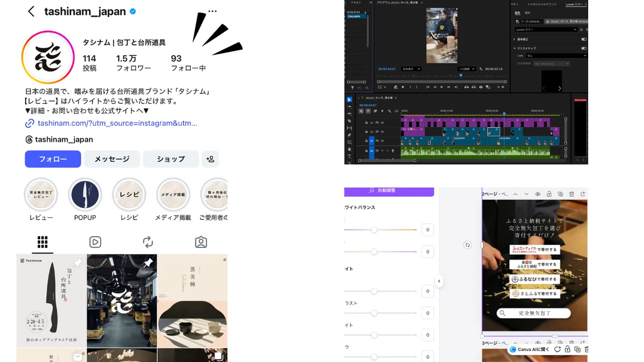Open the レシピ story highlight
The width and height of the screenshot is (644, 362).
pyautogui.click(x=129, y=195)
